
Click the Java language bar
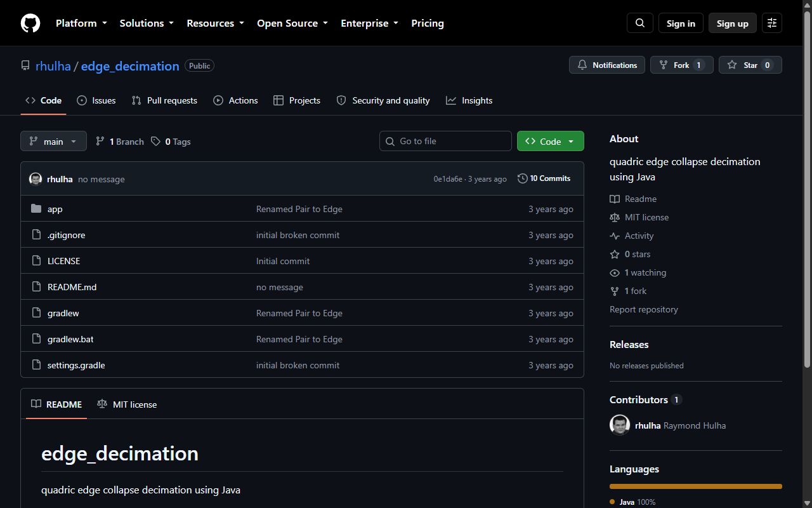(x=696, y=486)
